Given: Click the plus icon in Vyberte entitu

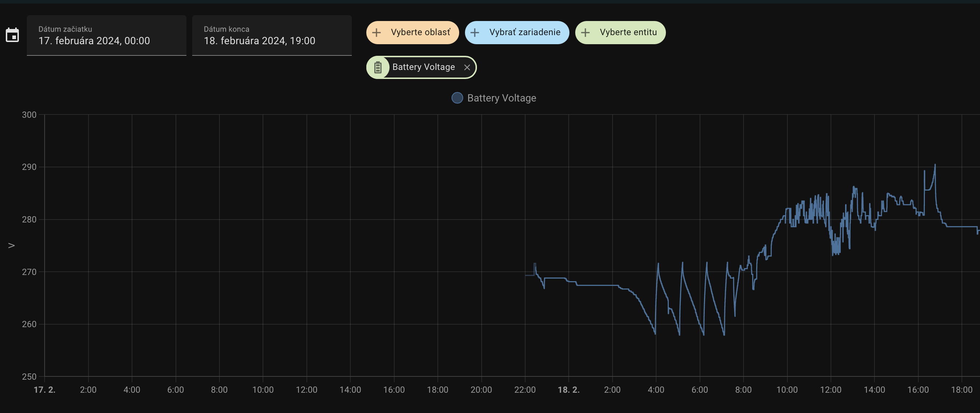Looking at the screenshot, I should 585,33.
